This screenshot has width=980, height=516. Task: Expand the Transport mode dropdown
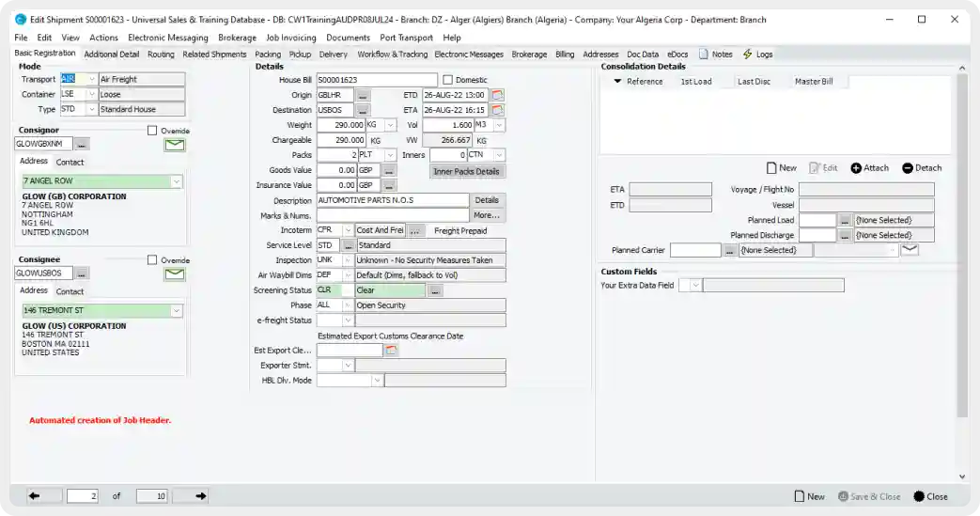92,80
